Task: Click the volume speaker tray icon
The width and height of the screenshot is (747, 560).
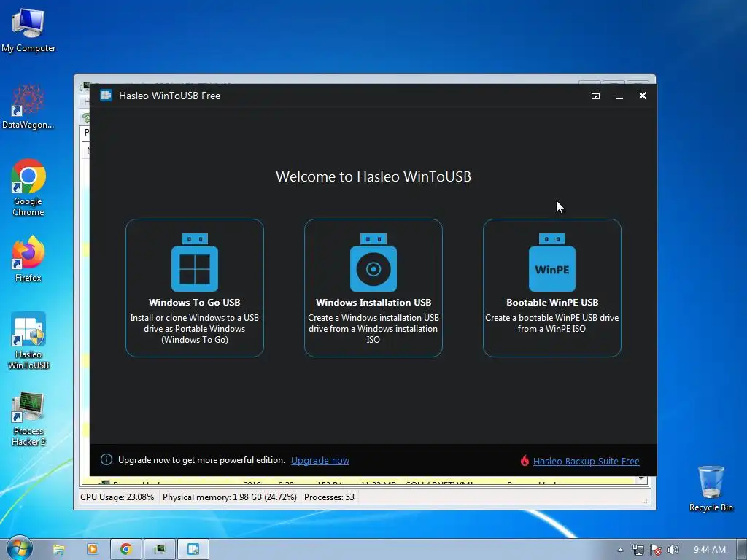Action: click(673, 550)
